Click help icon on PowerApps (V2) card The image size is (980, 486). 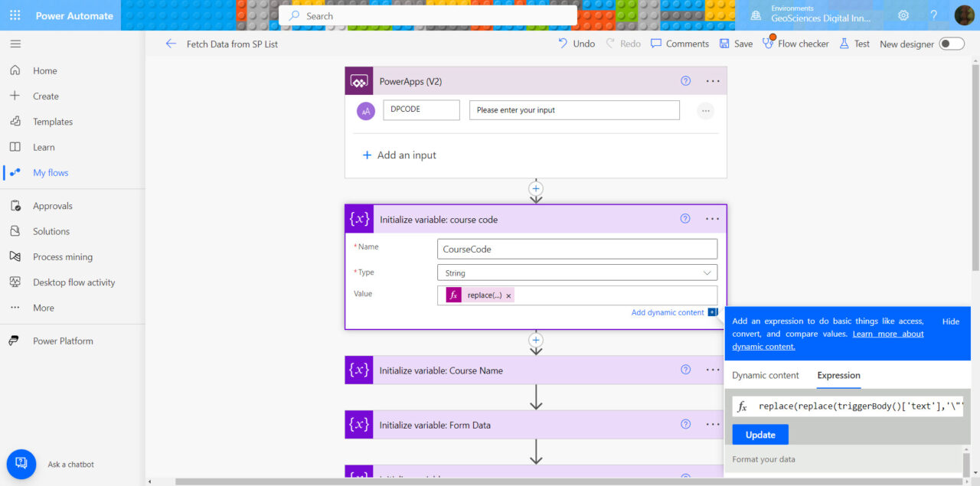(x=685, y=81)
